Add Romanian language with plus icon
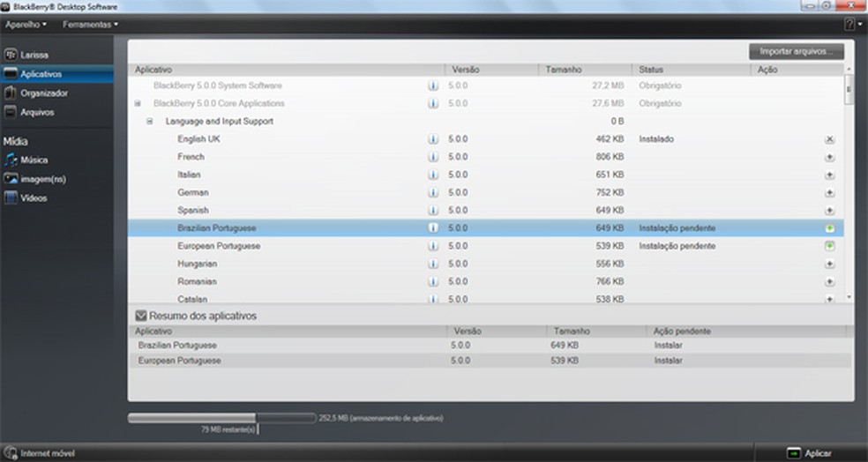Screen dimensions: 868x462 coord(829,281)
